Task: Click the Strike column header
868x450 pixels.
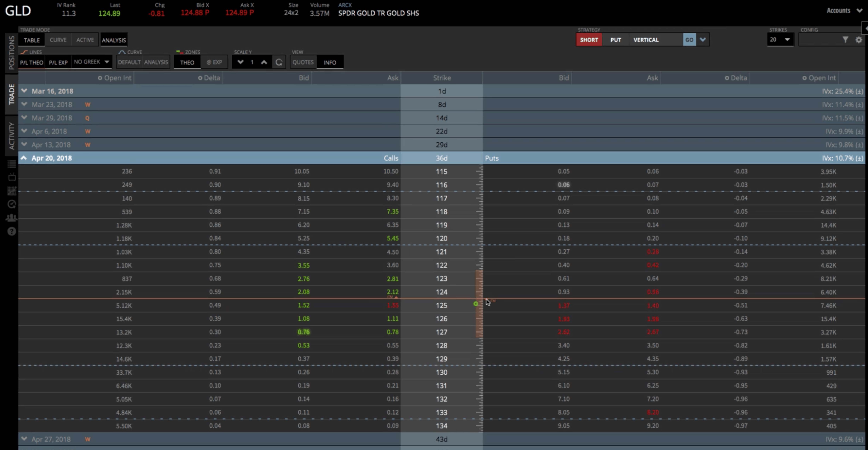Action: click(442, 78)
